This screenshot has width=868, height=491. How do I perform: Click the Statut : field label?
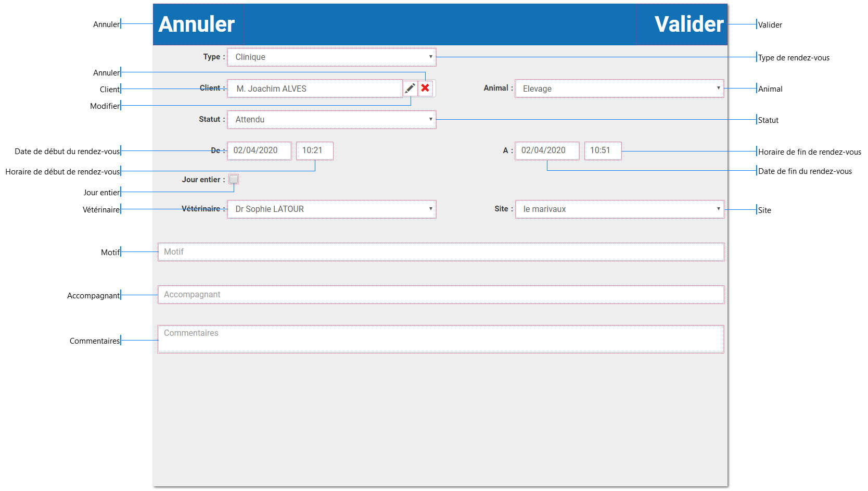[x=212, y=119]
